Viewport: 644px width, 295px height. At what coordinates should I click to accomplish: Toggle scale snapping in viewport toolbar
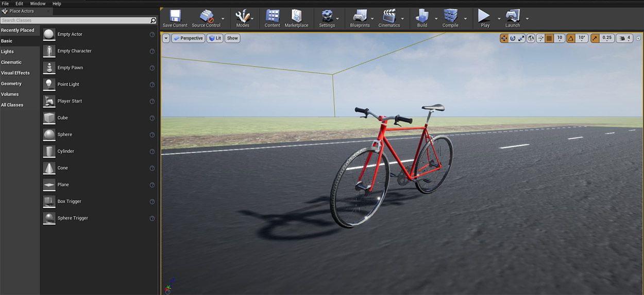[595, 38]
